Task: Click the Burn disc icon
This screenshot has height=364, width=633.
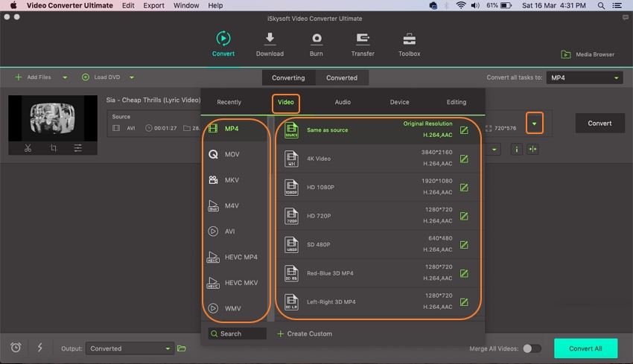Action: (316, 39)
